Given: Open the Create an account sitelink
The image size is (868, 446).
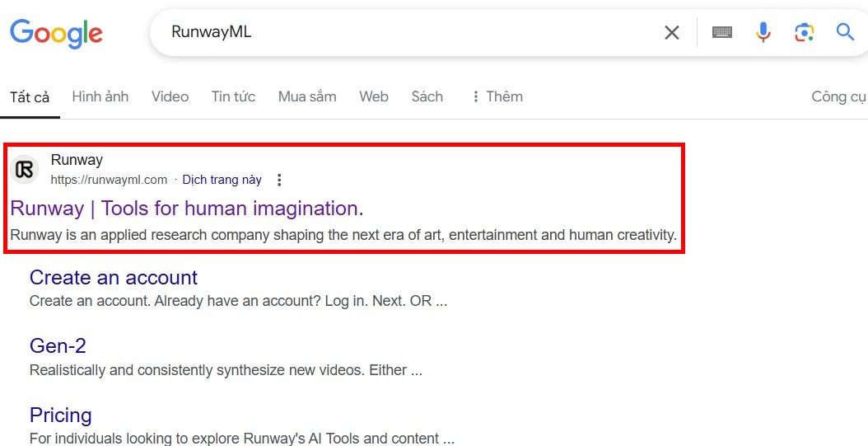Looking at the screenshot, I should point(114,277).
